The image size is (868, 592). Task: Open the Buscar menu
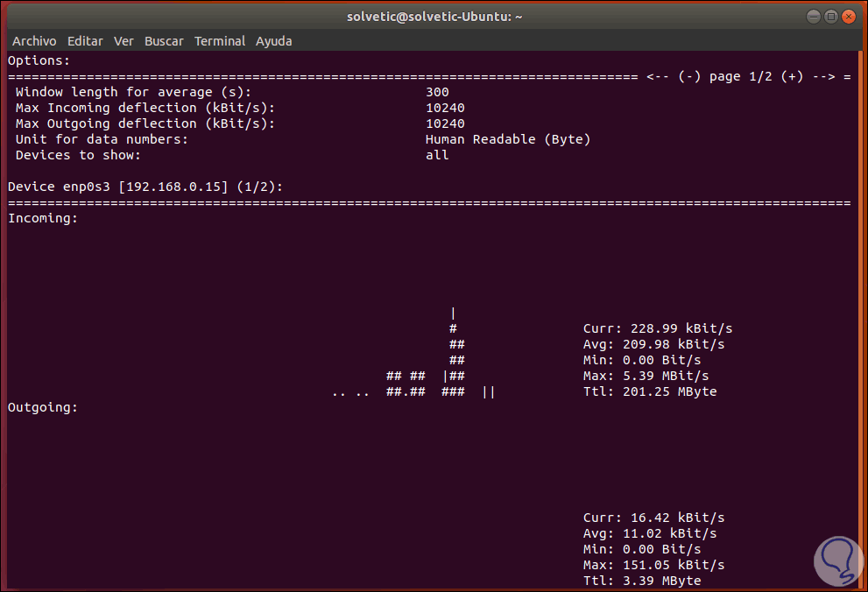click(164, 41)
